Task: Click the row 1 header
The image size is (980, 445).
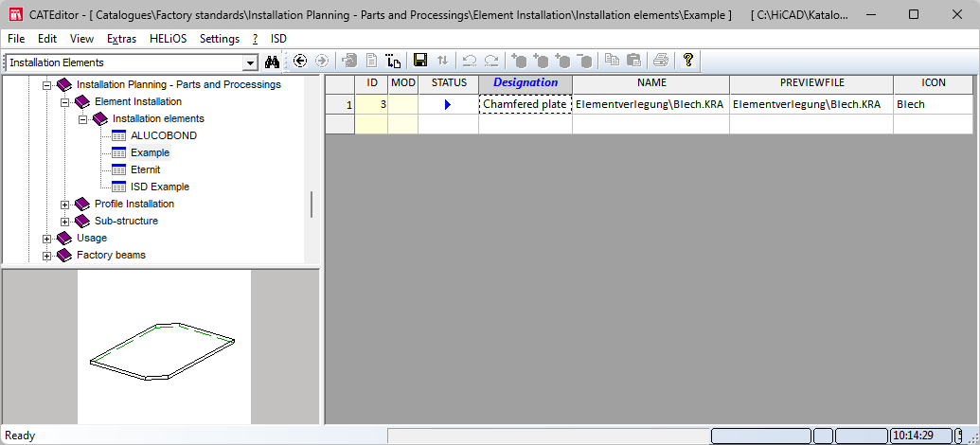Action: click(341, 105)
